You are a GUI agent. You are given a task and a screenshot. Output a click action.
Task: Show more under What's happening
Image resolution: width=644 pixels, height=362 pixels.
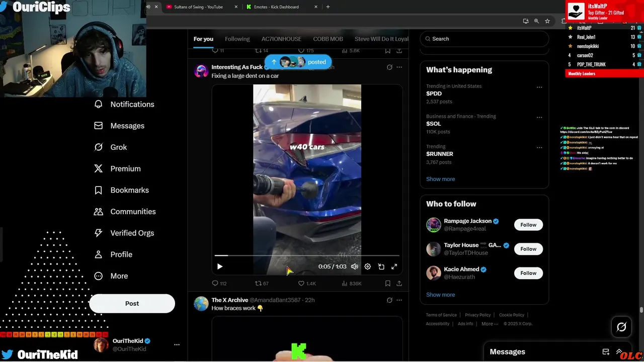point(440,179)
